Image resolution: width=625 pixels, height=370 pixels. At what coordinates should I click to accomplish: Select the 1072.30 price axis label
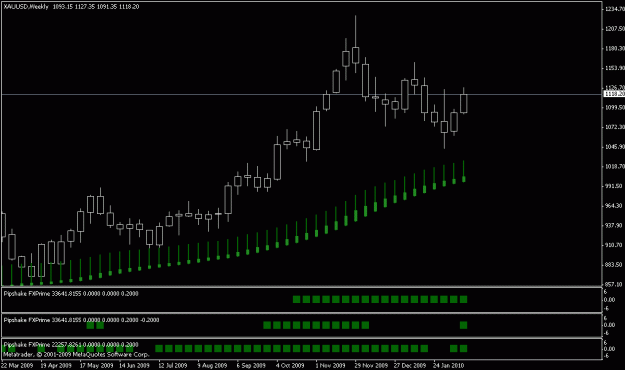pos(615,127)
